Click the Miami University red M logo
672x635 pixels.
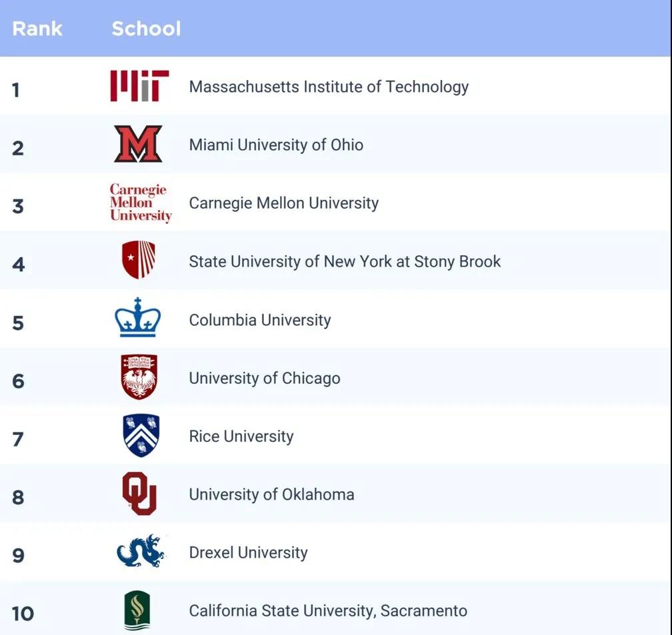(x=138, y=144)
